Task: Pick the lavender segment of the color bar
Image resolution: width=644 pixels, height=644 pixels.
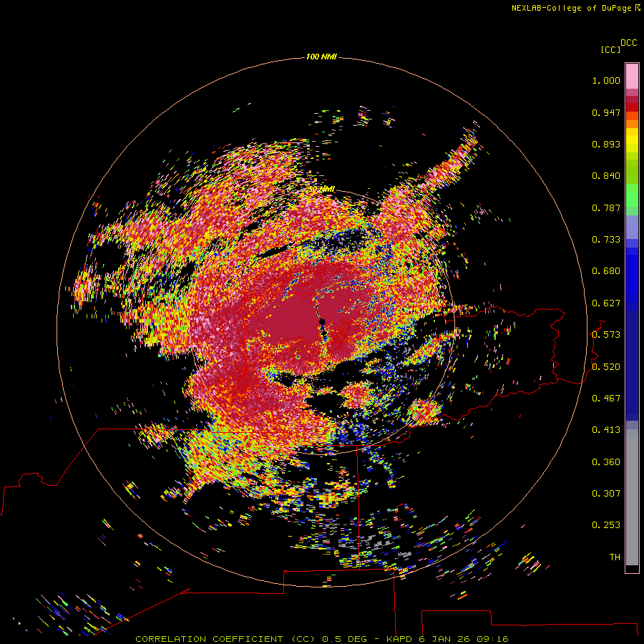Action: tap(632, 227)
